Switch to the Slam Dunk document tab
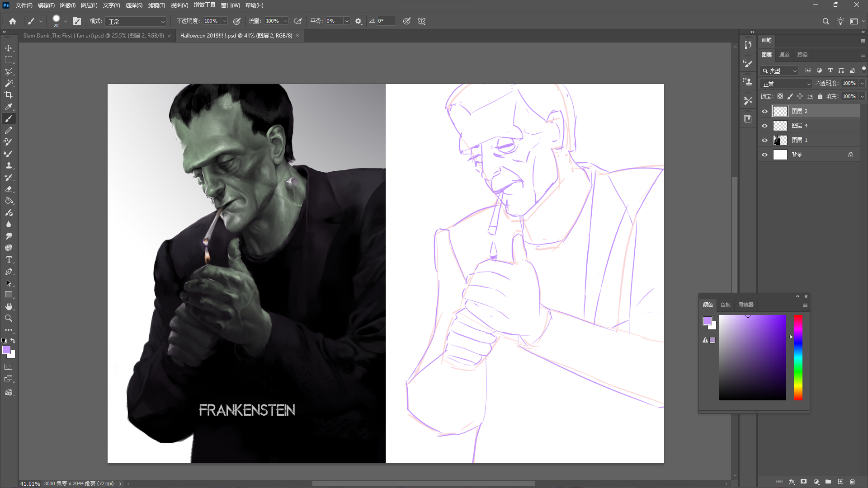The image size is (868, 488). pyautogui.click(x=94, y=36)
